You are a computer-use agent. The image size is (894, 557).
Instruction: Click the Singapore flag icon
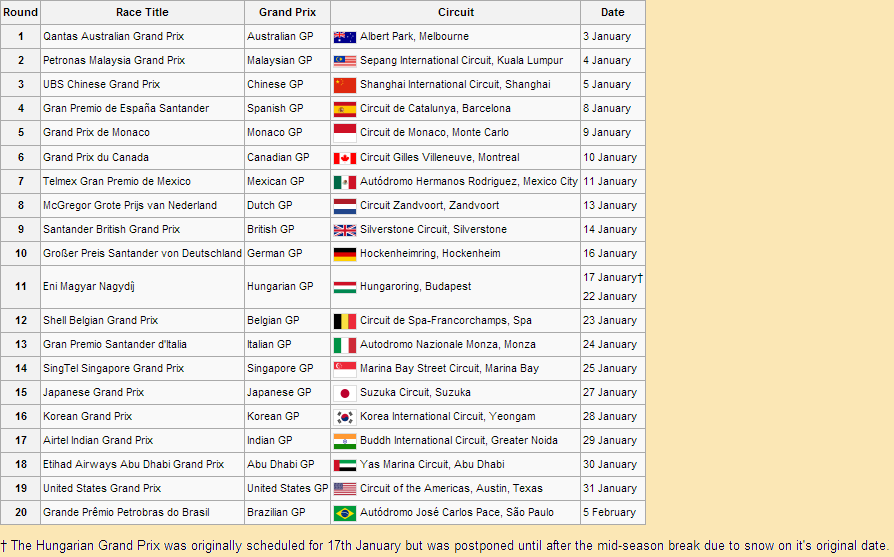(x=344, y=369)
